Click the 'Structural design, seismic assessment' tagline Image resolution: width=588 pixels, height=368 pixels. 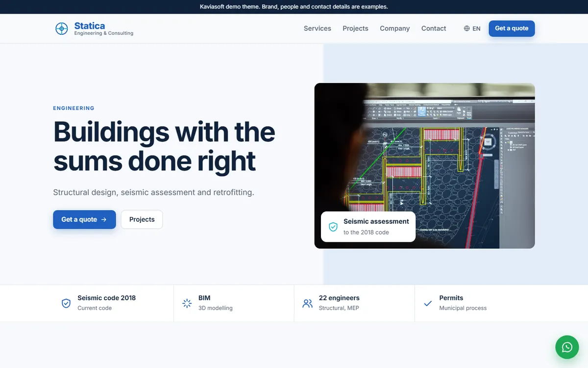pos(153,192)
